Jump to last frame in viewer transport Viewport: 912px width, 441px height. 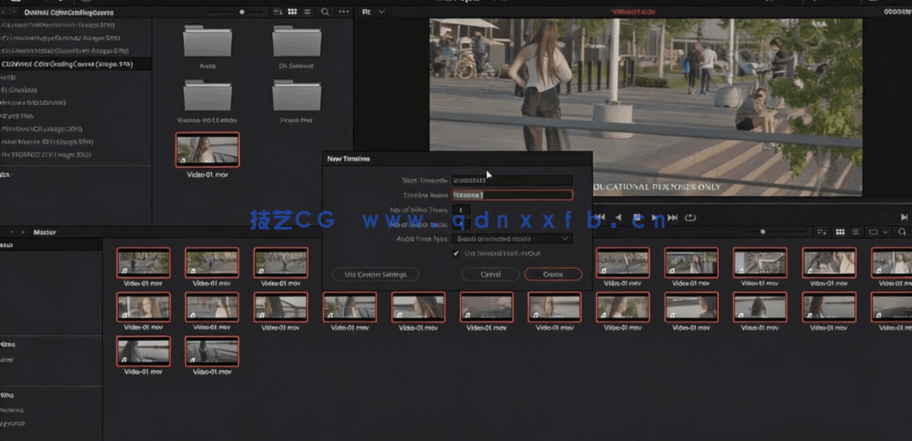[673, 218]
